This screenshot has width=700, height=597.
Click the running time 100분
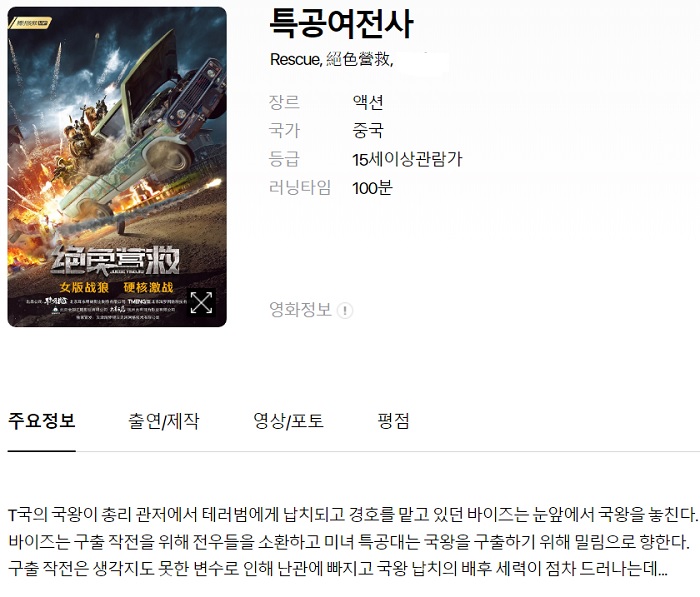point(372,188)
